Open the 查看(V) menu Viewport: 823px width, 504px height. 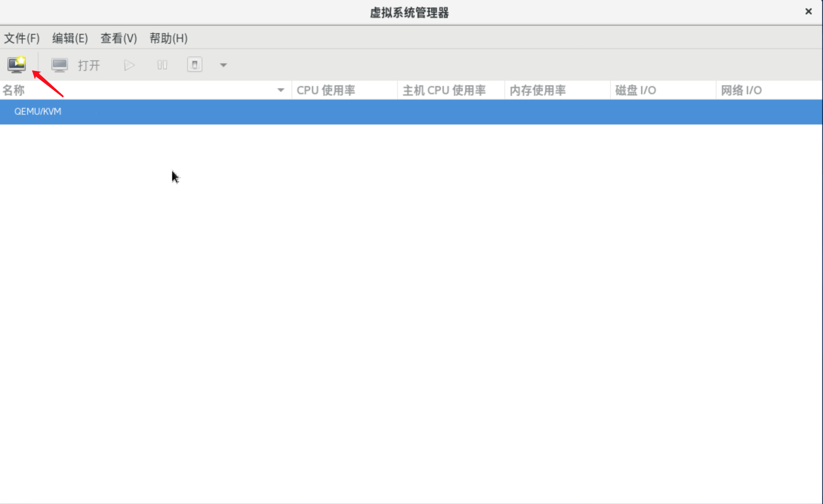coord(119,38)
